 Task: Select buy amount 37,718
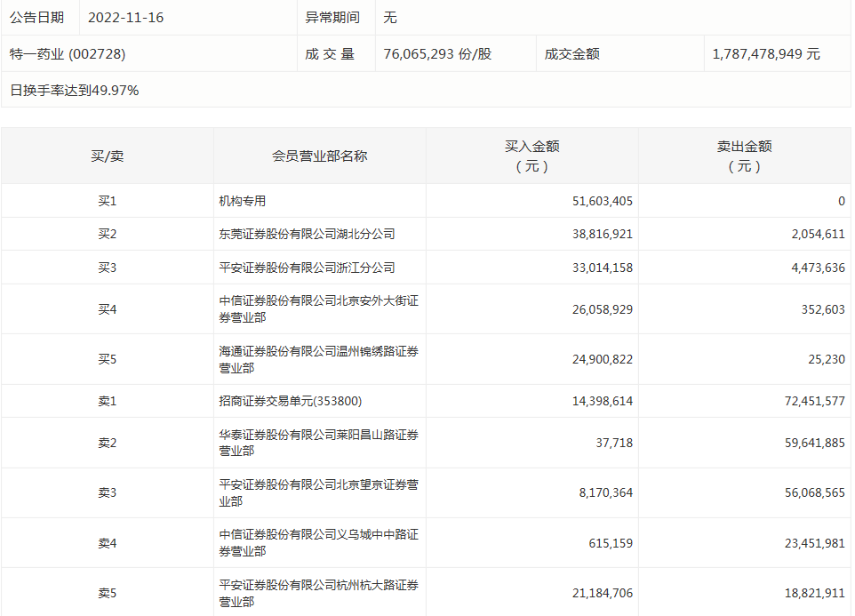click(614, 443)
